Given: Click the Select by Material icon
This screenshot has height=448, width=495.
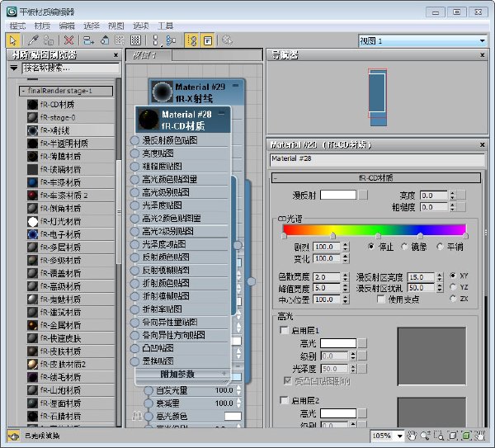Looking at the screenshot, I should coord(227,40).
